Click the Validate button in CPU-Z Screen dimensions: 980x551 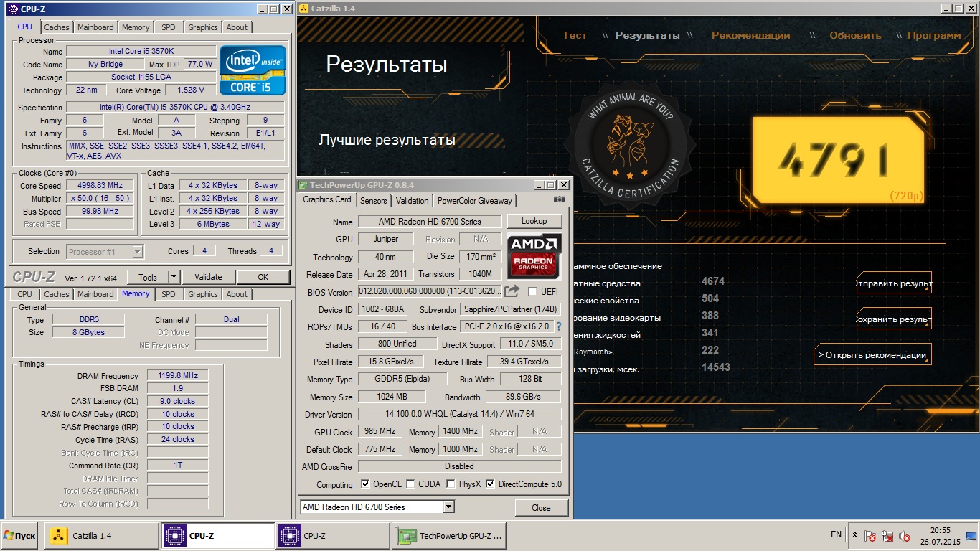[208, 277]
